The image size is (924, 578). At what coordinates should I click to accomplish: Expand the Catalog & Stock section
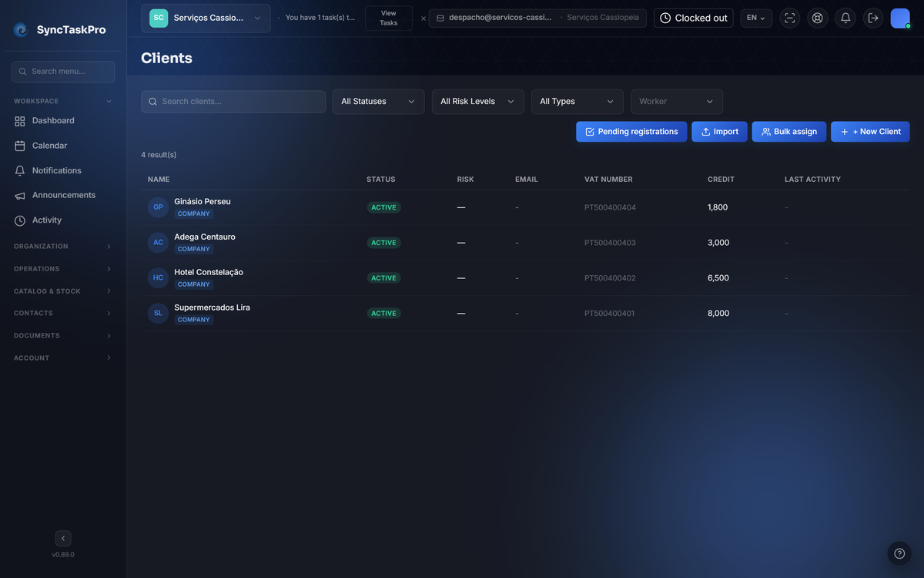point(63,291)
